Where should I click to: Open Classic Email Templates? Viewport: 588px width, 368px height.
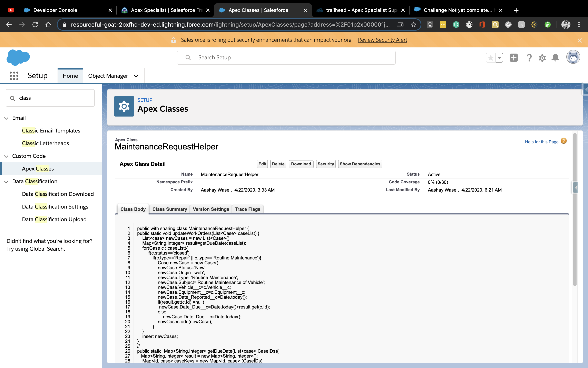click(51, 131)
